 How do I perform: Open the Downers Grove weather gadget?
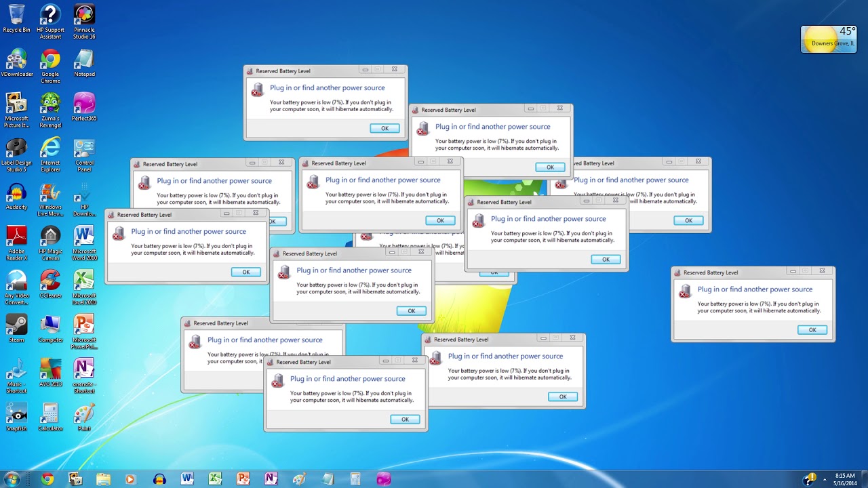click(828, 39)
